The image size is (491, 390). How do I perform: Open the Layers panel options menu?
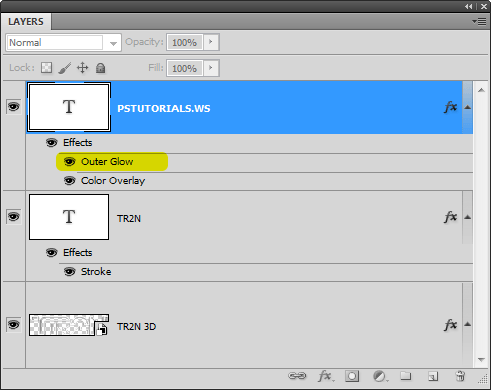pyautogui.click(x=479, y=22)
